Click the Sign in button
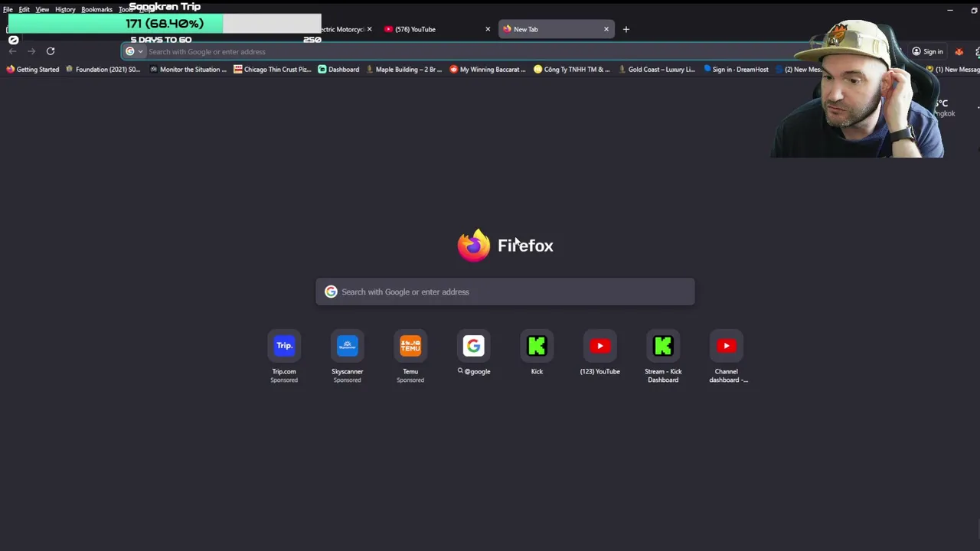The width and height of the screenshot is (980, 551). point(927,51)
